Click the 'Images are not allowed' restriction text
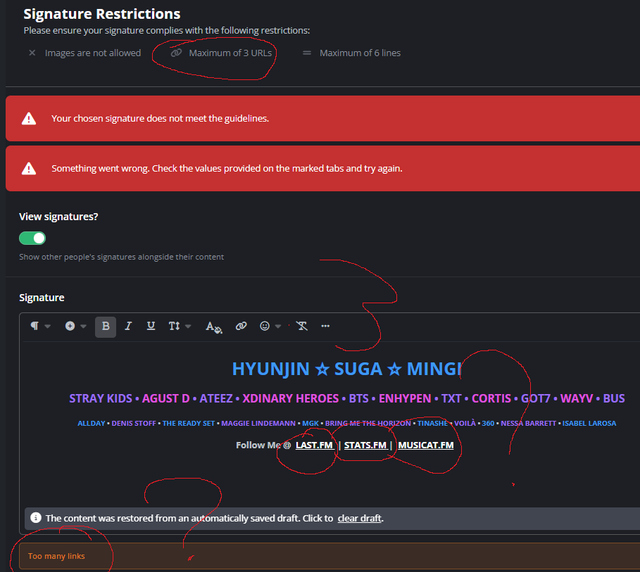Image resolution: width=640 pixels, height=572 pixels. [x=93, y=53]
